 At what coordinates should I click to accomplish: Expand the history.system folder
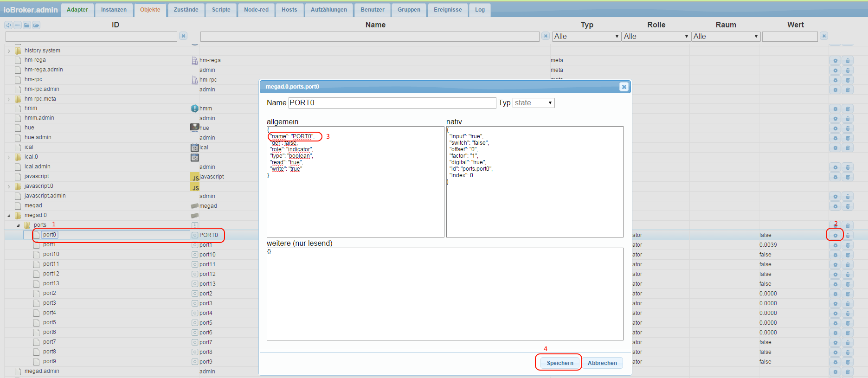[x=9, y=51]
